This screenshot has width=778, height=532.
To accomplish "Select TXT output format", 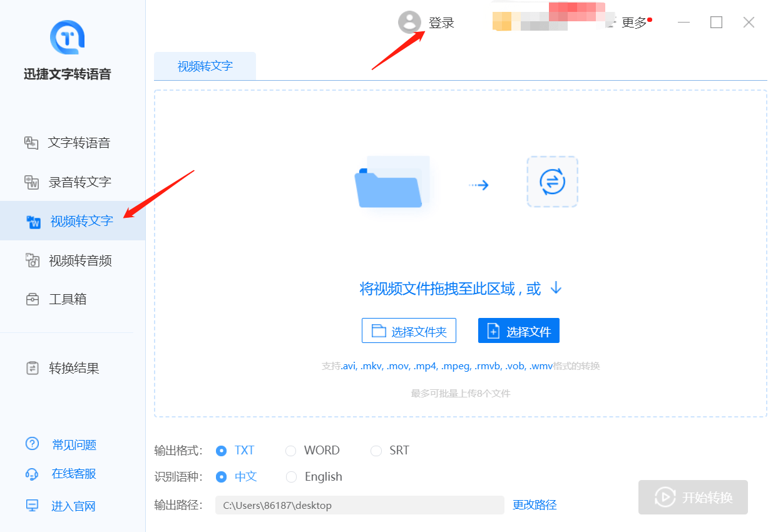I will (221, 451).
